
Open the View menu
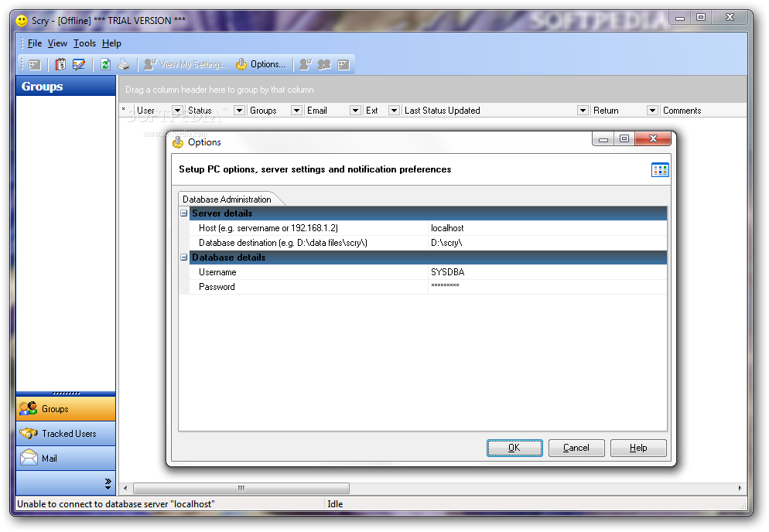[57, 43]
